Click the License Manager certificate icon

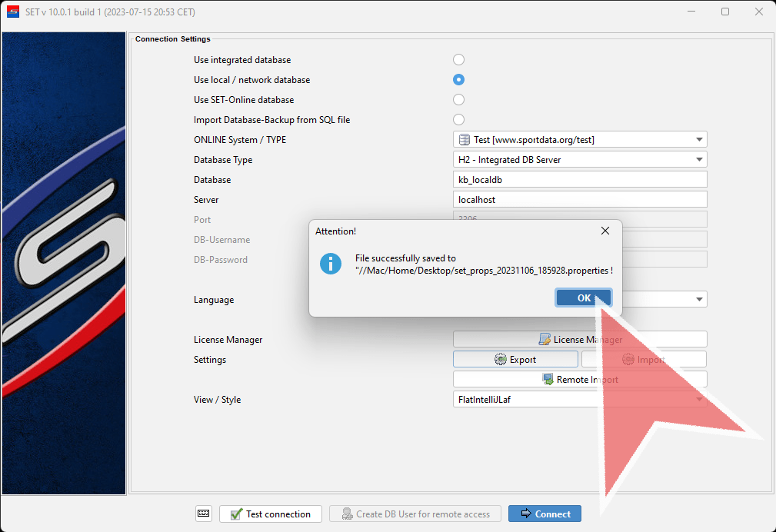[545, 339]
